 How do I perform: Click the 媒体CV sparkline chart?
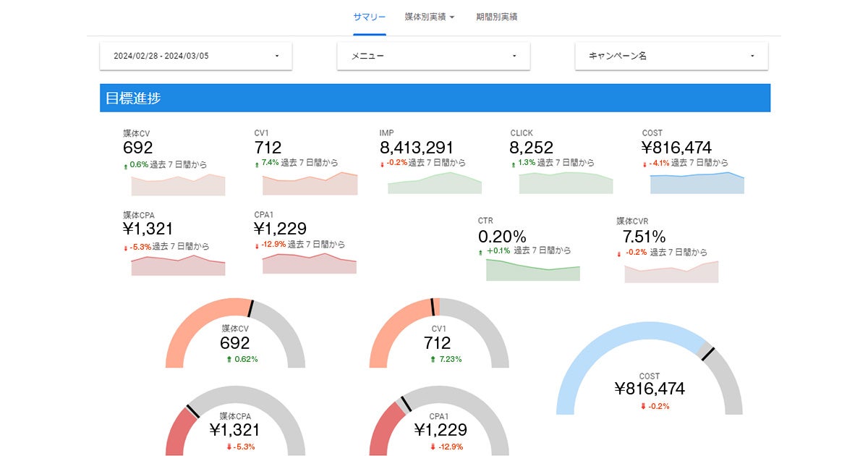tap(178, 184)
